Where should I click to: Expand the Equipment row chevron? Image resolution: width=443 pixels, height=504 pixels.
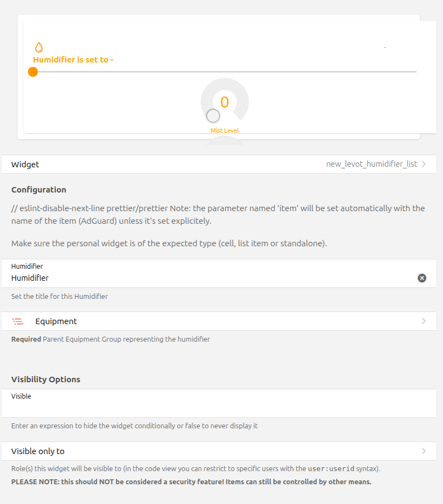point(424,321)
